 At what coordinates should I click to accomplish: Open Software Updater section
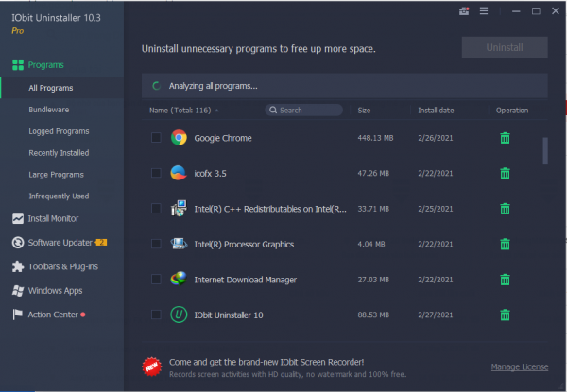pyautogui.click(x=60, y=243)
